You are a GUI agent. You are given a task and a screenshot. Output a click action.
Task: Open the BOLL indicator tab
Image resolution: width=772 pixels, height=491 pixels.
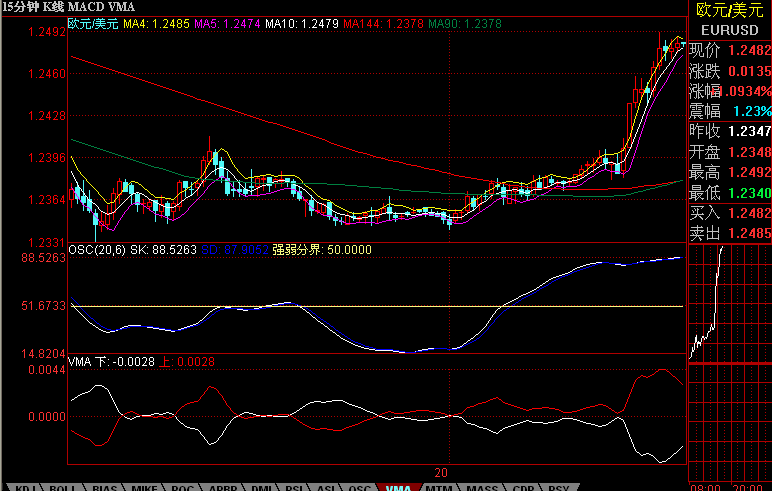[63, 487]
